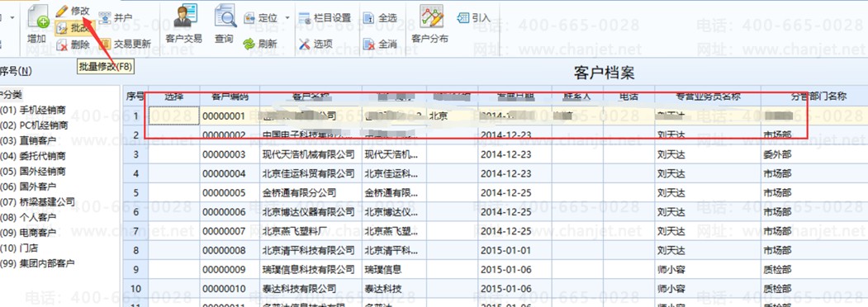868x307 pixels.
Task: Toggle 选择 cell for customer 00000010
Action: point(173,289)
